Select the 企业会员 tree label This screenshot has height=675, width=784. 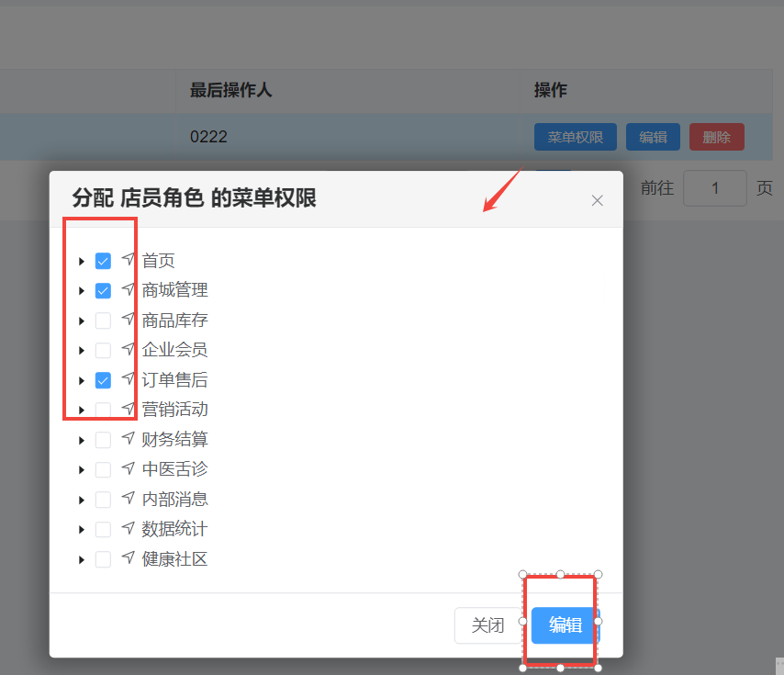(x=174, y=350)
